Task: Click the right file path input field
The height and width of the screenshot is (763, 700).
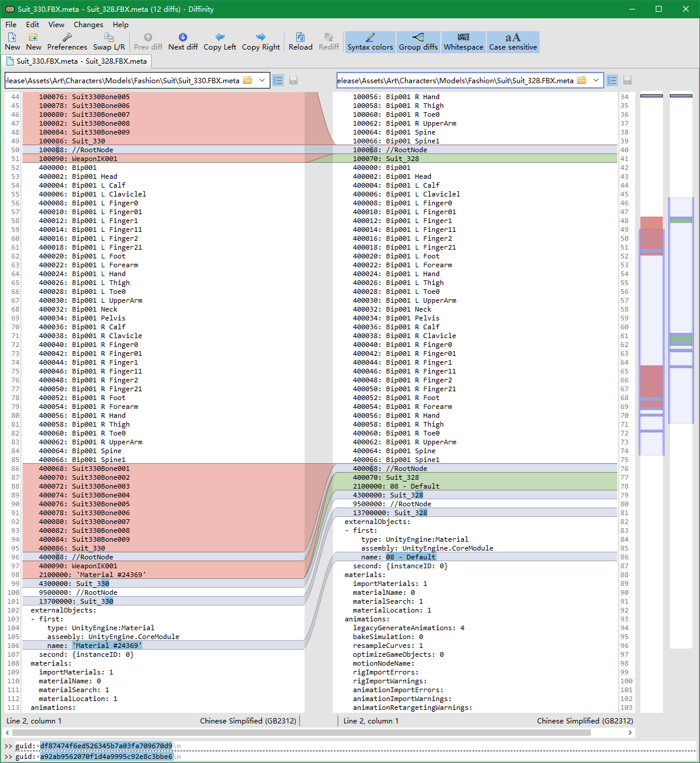Action: [x=454, y=80]
